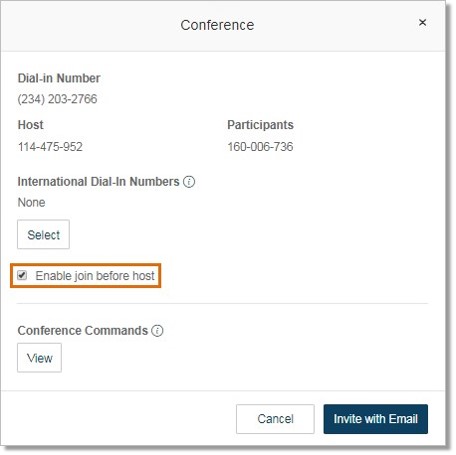Click the participants access code 160-006-736
This screenshot has width=456, height=455.
(x=260, y=147)
